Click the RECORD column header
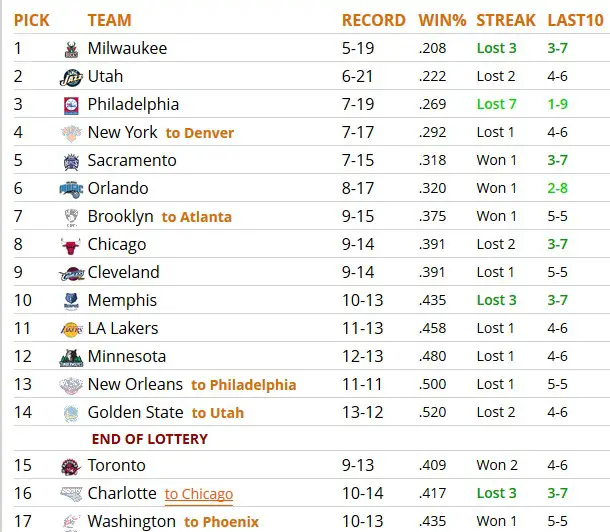This screenshot has width=610, height=532. click(373, 20)
